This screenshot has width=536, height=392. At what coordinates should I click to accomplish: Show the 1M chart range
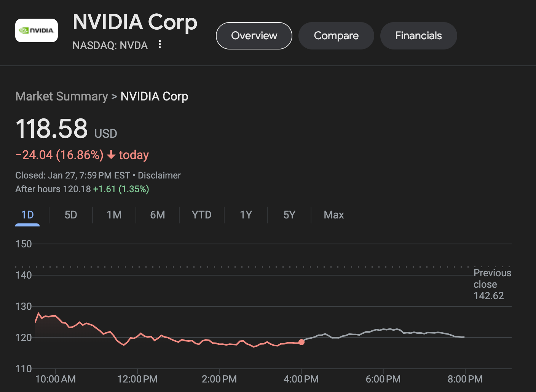click(114, 215)
